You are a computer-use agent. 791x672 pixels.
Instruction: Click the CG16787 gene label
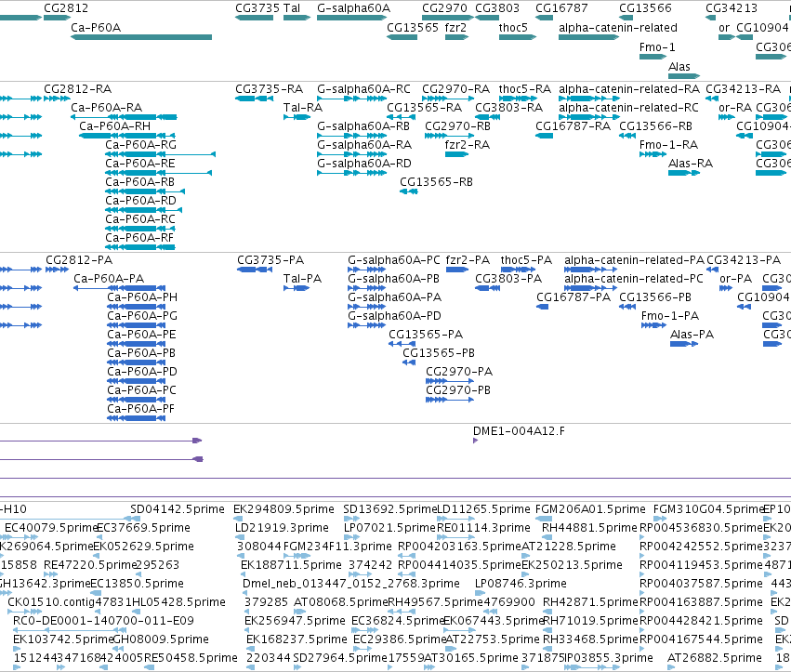click(561, 8)
